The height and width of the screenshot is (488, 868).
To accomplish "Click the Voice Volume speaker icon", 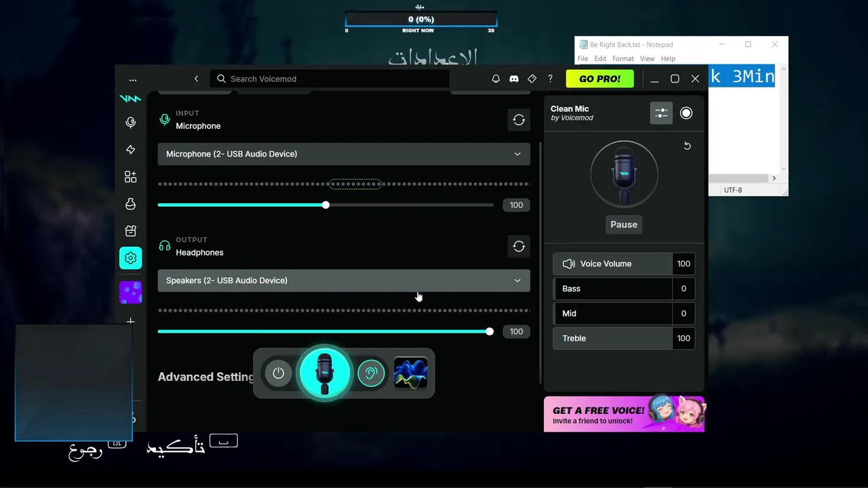I will (x=569, y=264).
